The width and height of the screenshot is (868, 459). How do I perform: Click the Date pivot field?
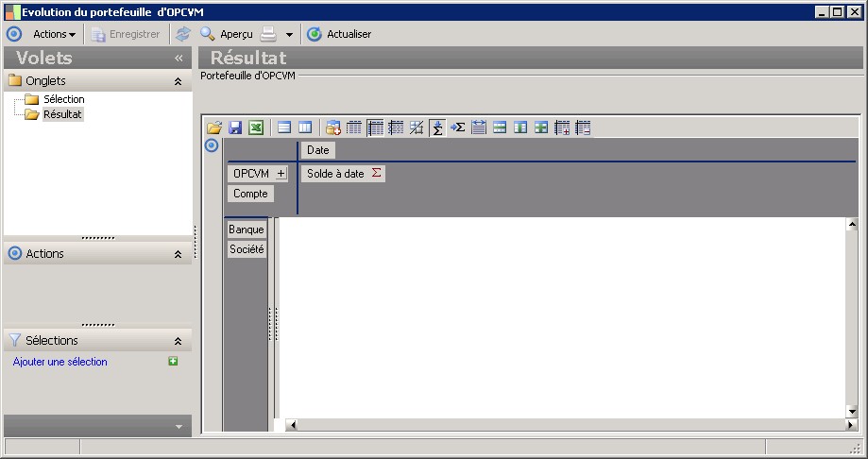(x=317, y=150)
